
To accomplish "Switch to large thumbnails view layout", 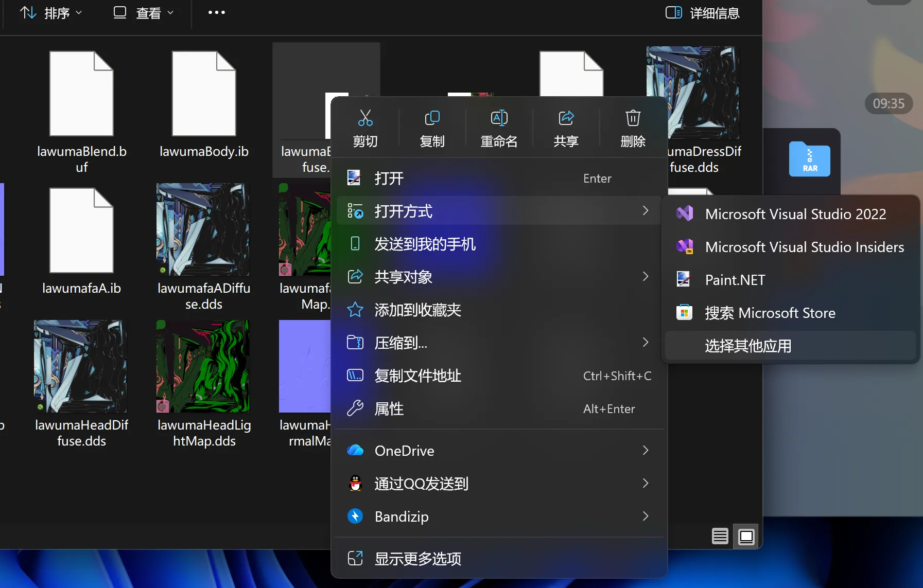I will [746, 537].
